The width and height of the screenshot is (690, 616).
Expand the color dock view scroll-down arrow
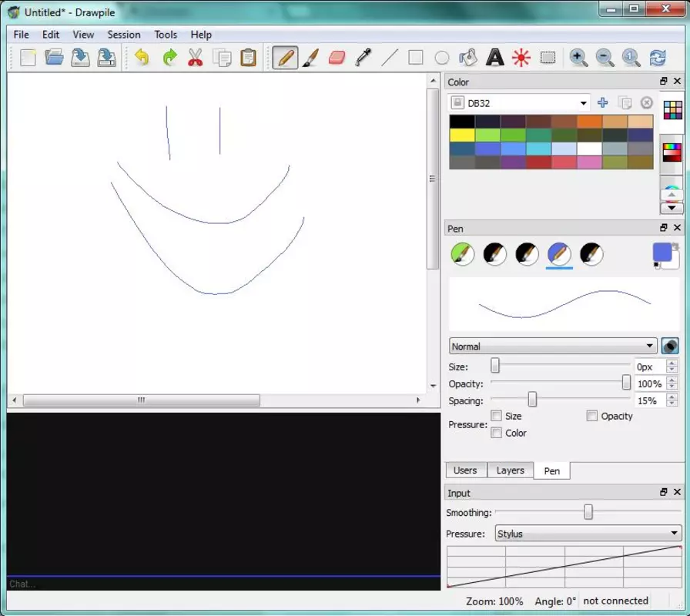coord(672,208)
